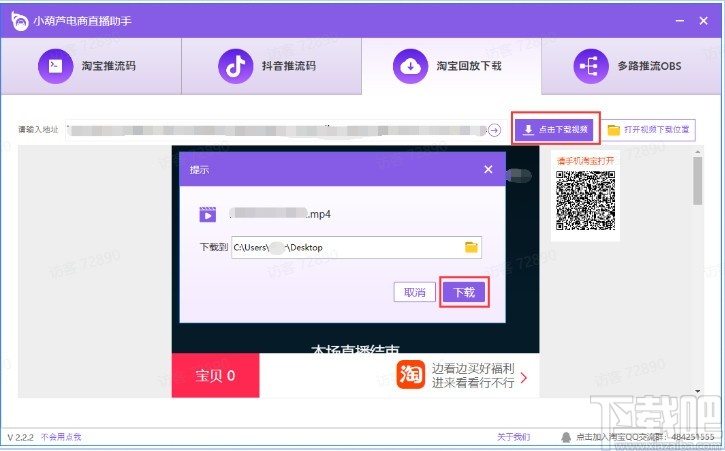
Task: Click the 小葫芦 app logo icon
Action: [20, 21]
